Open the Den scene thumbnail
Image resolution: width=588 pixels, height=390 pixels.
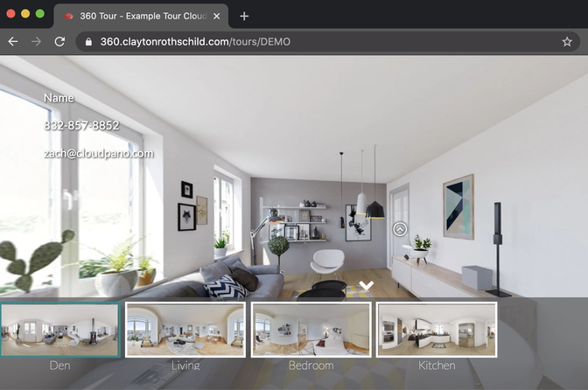[x=60, y=330]
